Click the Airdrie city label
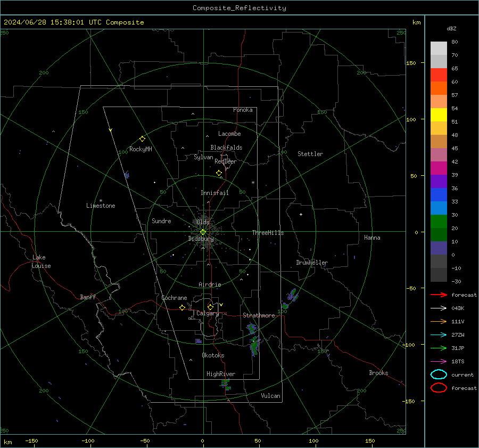This screenshot has height=448, width=479. pos(210,284)
